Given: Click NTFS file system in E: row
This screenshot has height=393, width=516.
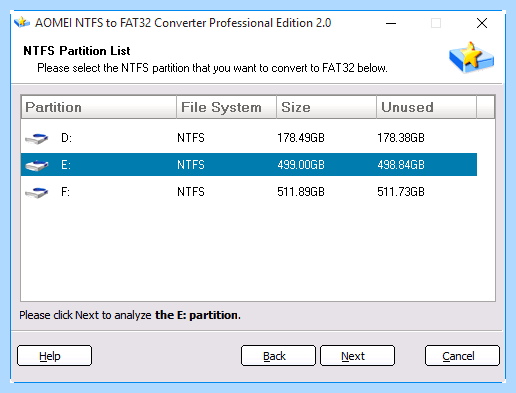Looking at the screenshot, I should [191, 165].
